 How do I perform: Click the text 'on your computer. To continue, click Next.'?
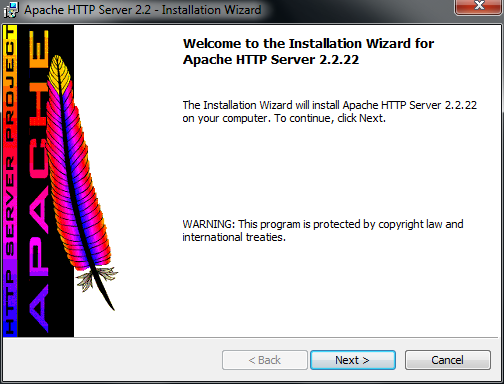click(284, 118)
